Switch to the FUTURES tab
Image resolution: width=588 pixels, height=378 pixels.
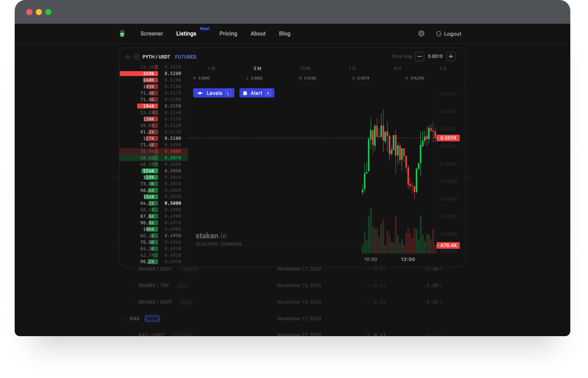pos(186,57)
